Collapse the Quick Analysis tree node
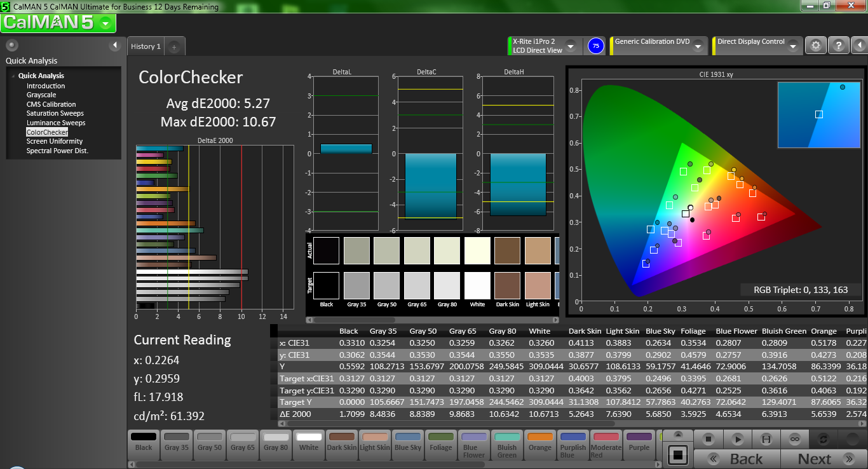Image resolution: width=868 pixels, height=469 pixels. (x=13, y=76)
